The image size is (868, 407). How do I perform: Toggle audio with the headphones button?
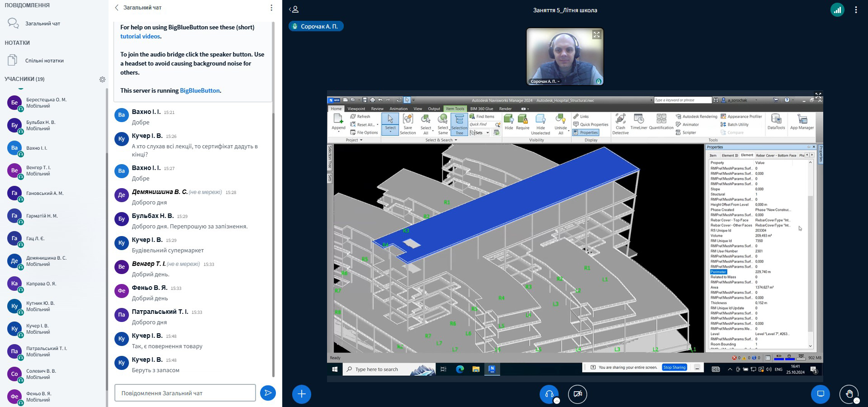pos(549,394)
